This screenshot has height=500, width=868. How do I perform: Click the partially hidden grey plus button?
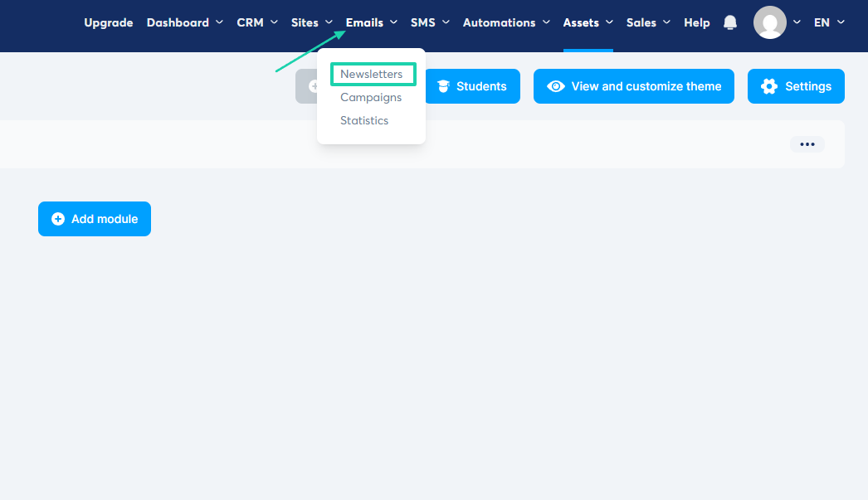coord(307,86)
